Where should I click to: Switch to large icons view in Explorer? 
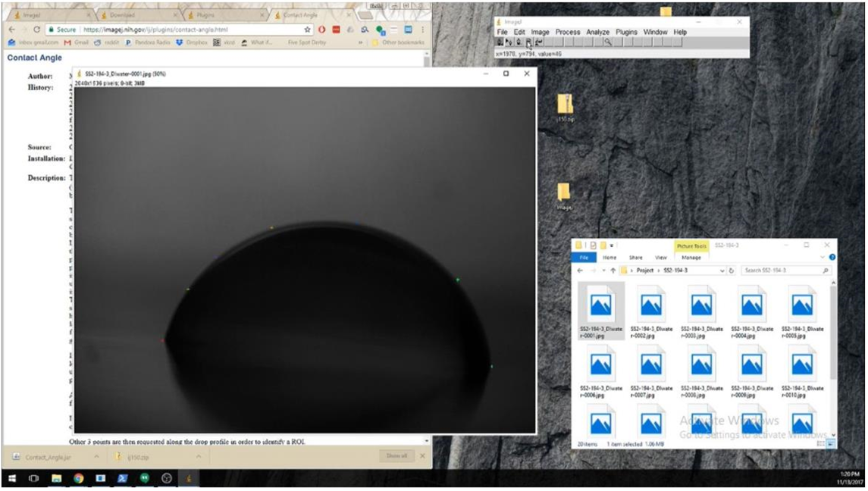click(832, 443)
